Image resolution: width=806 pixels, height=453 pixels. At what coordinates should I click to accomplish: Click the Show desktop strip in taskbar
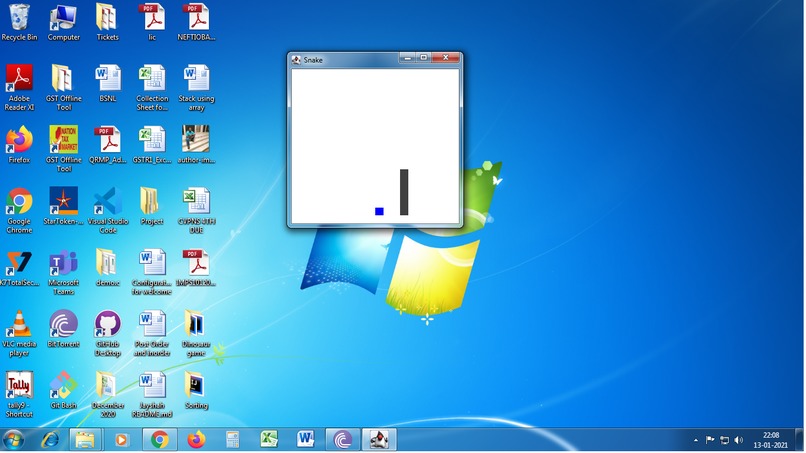pos(800,440)
